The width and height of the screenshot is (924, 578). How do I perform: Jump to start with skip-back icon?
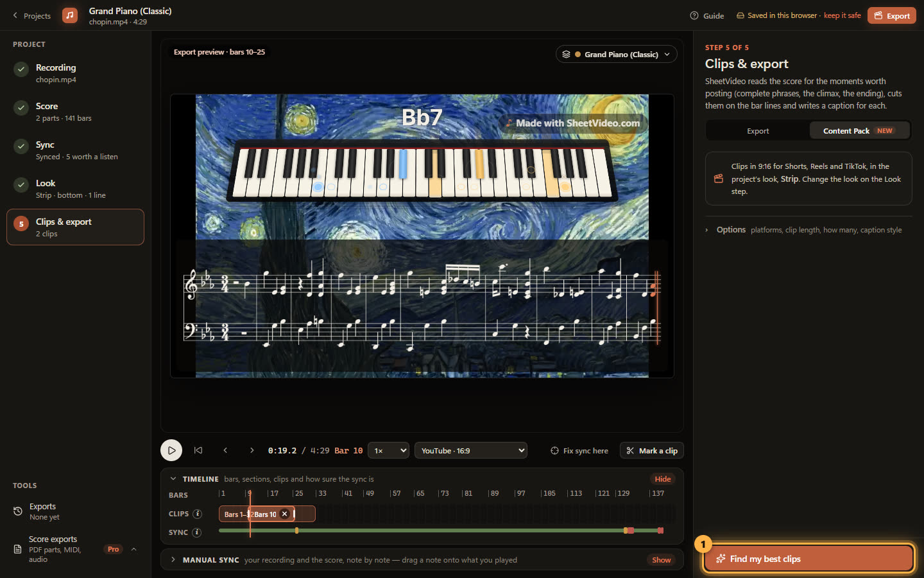198,450
